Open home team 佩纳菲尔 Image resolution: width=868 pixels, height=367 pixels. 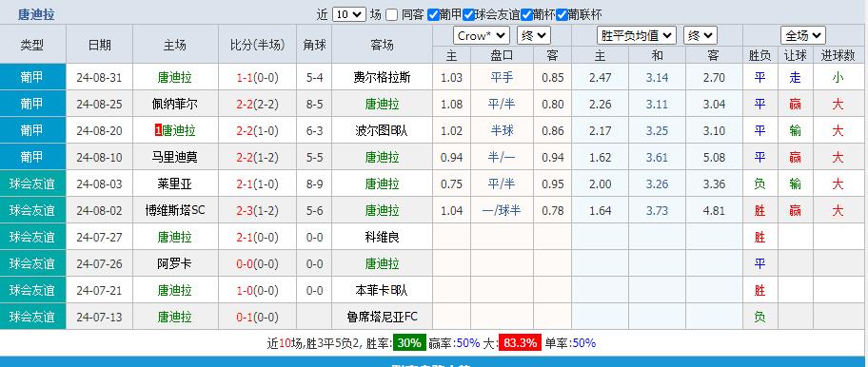(x=174, y=104)
